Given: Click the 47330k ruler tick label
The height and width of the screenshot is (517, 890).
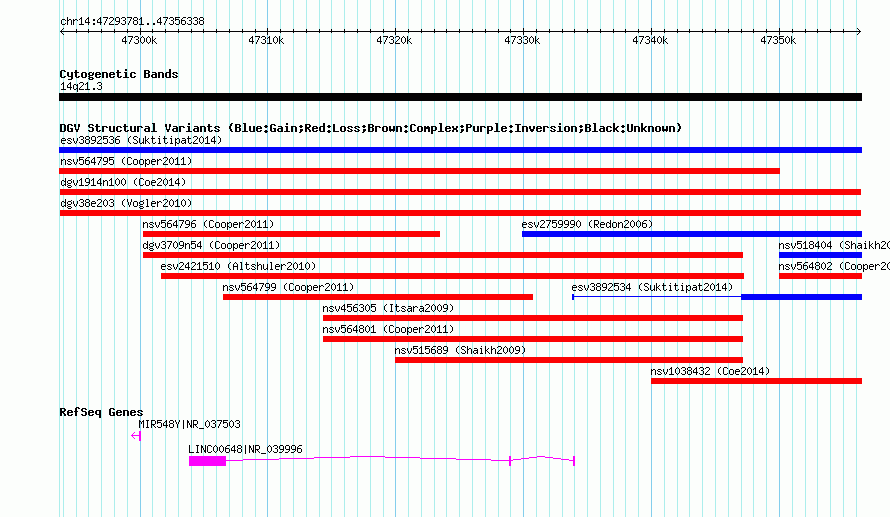Looking at the screenshot, I should pos(522,40).
